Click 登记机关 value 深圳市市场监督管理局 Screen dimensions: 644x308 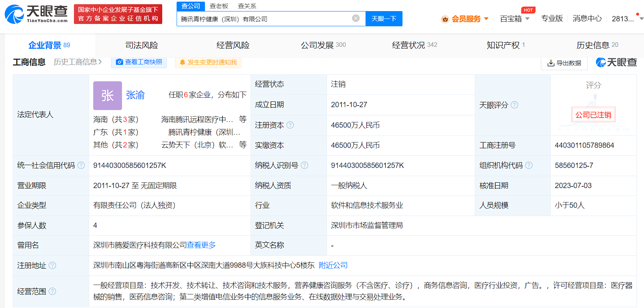click(x=367, y=225)
